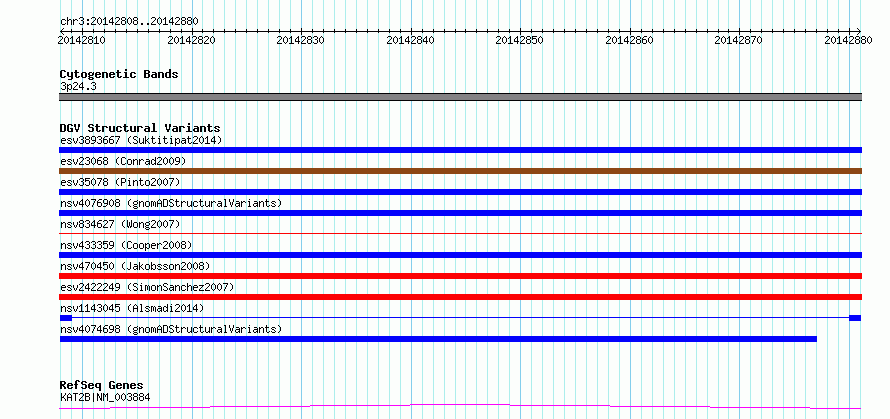
Task: Click the magenta KAT2B gene track line
Action: 460,407
